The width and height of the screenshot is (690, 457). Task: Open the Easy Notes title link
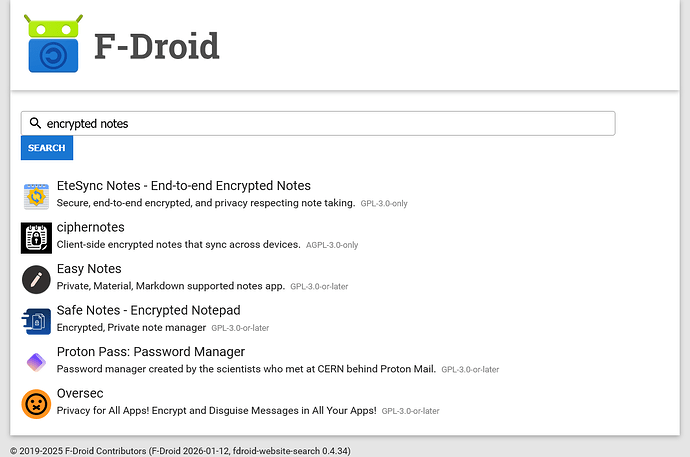[89, 268]
